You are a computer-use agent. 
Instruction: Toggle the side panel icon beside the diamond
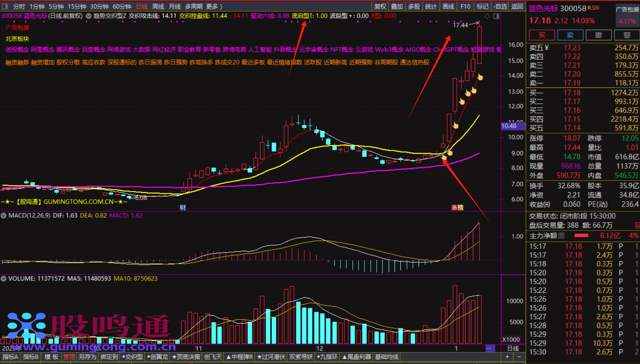[x=496, y=16]
